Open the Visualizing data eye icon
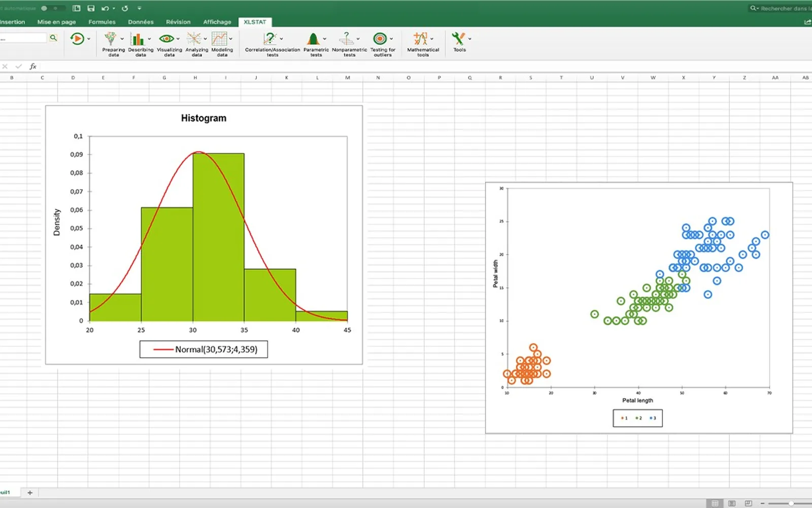 [x=166, y=39]
